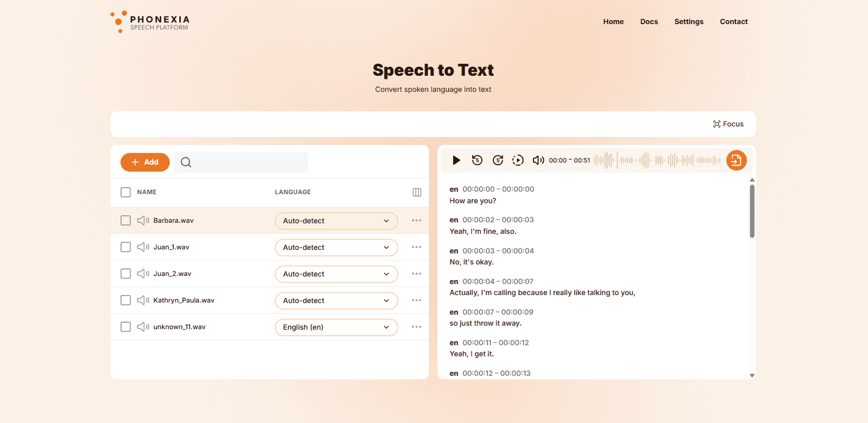Open language dropdown for Juan_1.wav
Image resolution: width=868 pixels, height=423 pixels.
pyautogui.click(x=337, y=247)
